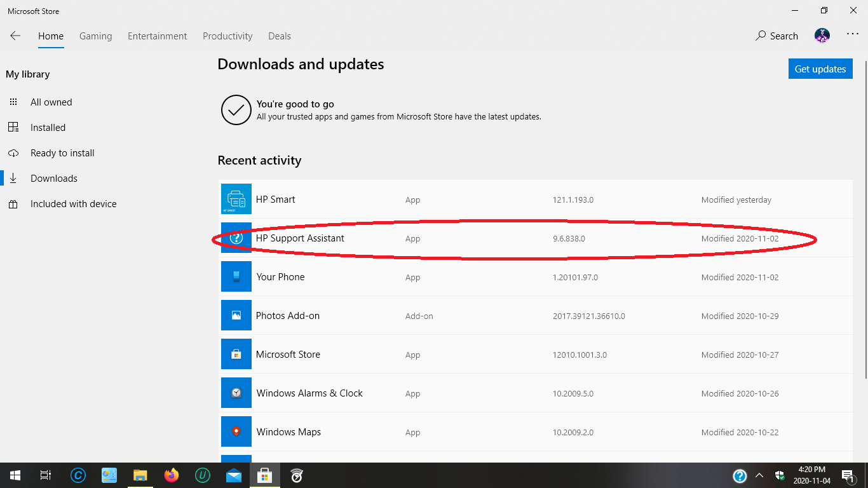
Task: Open the HP Smart app icon
Action: tap(236, 199)
